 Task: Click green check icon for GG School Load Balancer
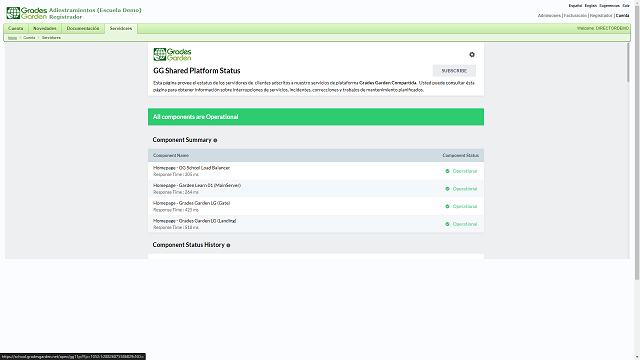447,171
